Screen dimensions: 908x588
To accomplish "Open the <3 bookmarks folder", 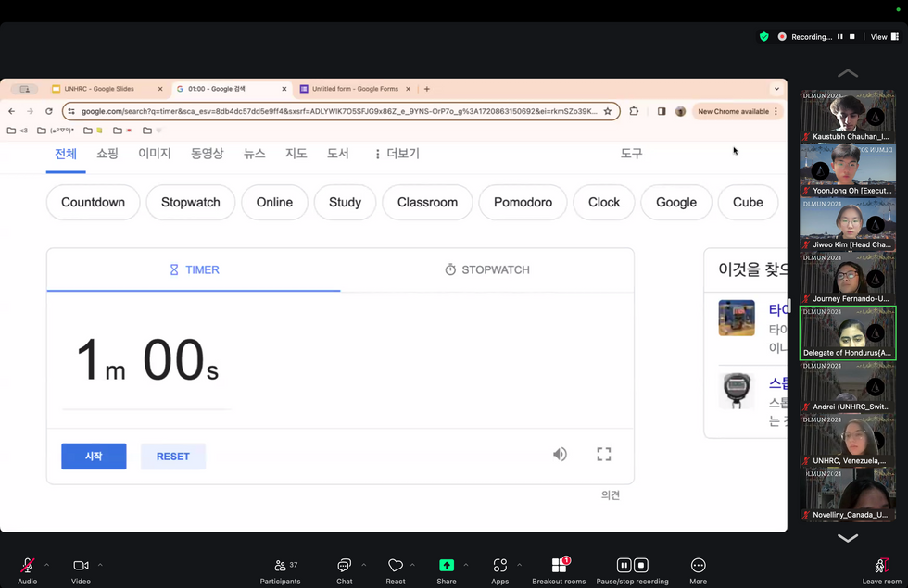I will (18, 131).
